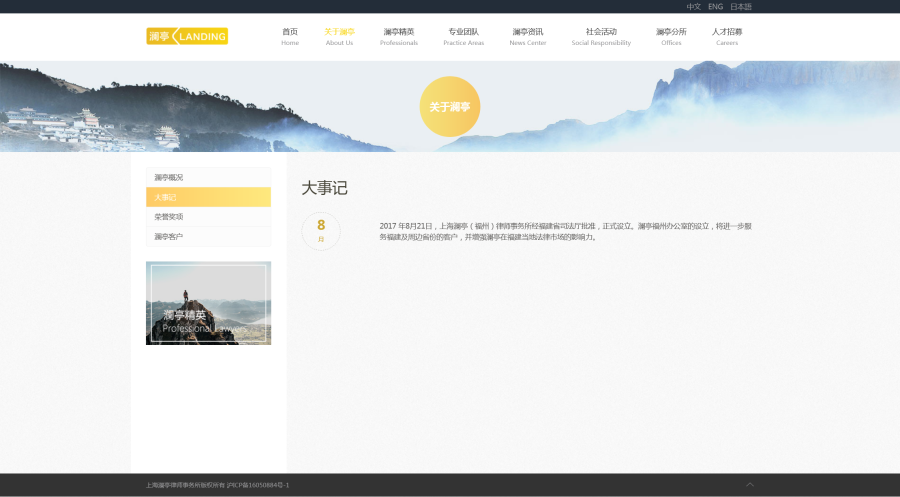
Task: Click the scroll-to-top arrow in the footer
Action: [749, 484]
